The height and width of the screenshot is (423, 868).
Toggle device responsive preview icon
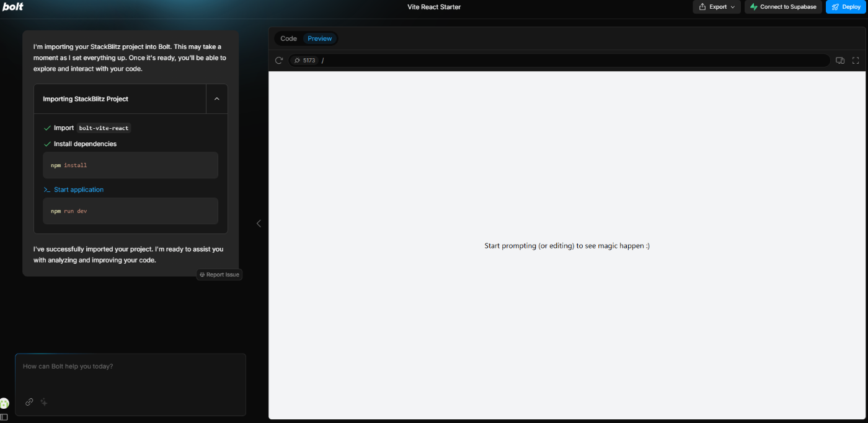pos(840,61)
